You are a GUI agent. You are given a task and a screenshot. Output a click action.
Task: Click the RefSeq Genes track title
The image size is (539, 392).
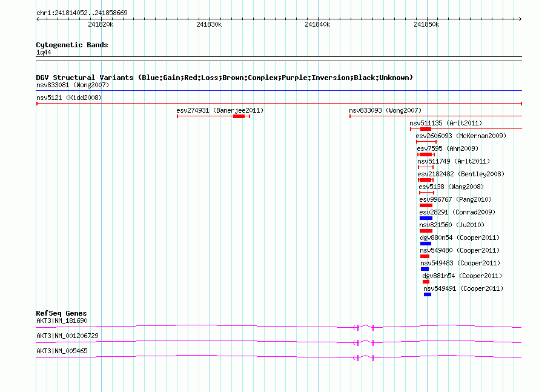[x=61, y=313]
